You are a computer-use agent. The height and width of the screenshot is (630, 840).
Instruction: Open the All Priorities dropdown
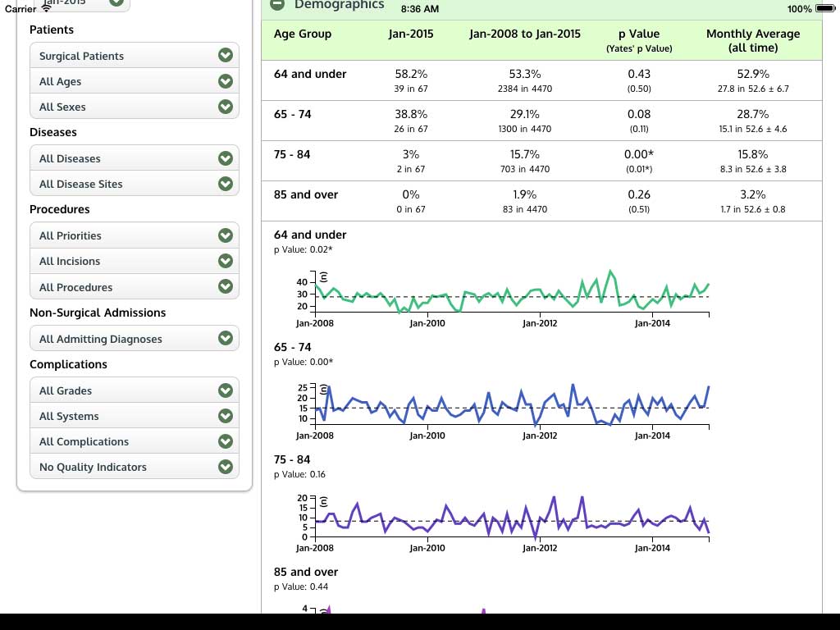click(135, 235)
